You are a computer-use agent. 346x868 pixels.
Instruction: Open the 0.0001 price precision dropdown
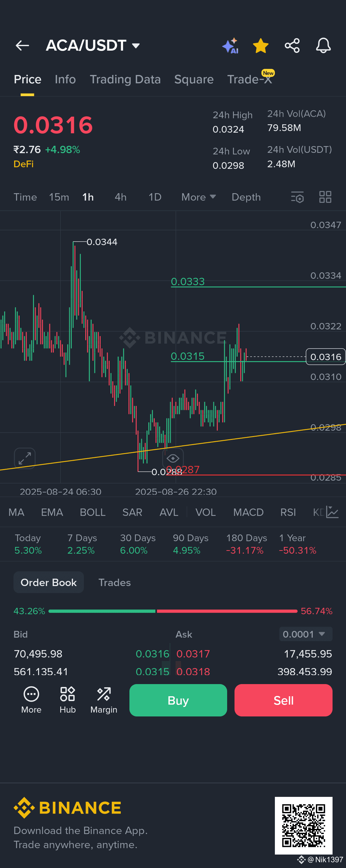coord(306,634)
